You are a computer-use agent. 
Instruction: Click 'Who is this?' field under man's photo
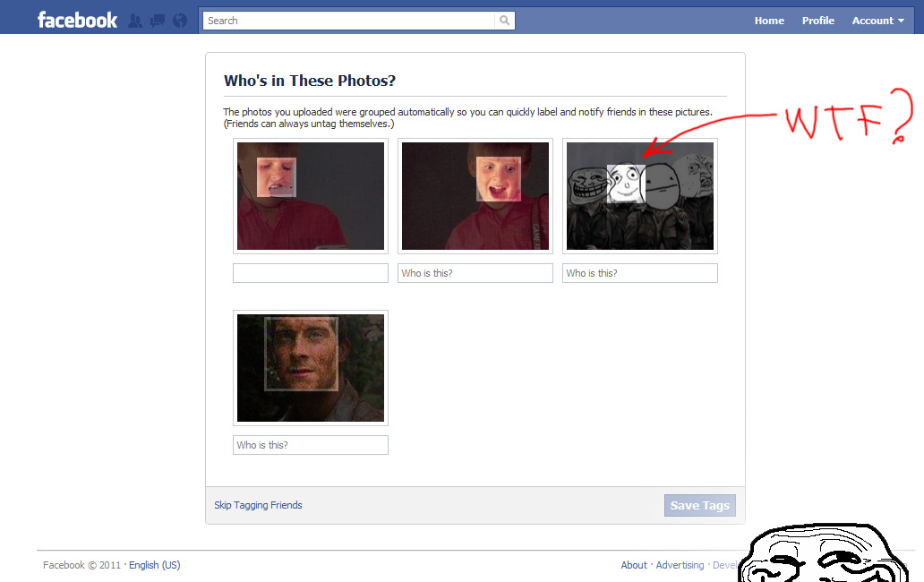pos(311,445)
